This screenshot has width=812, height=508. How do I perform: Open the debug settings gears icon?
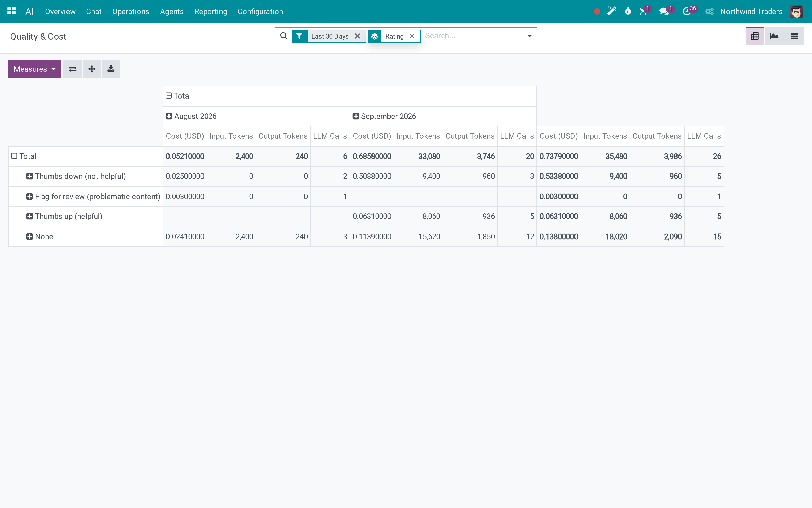709,11
